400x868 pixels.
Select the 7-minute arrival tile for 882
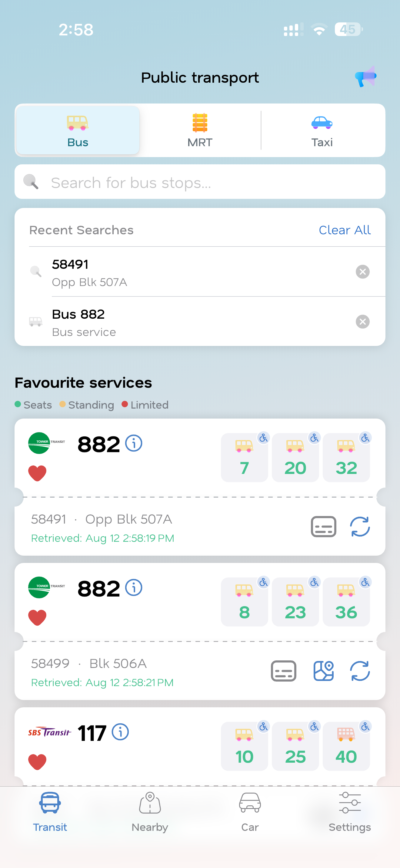244,458
